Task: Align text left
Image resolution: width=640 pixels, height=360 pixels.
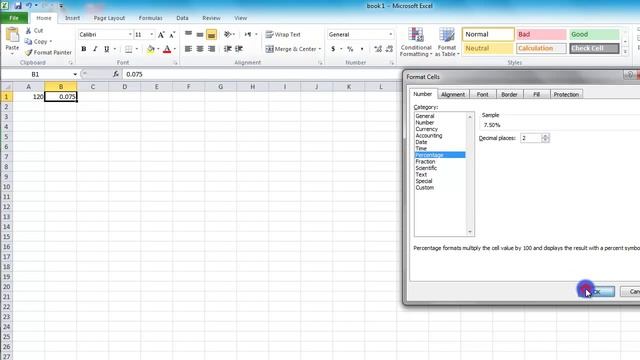Action: 188,49
